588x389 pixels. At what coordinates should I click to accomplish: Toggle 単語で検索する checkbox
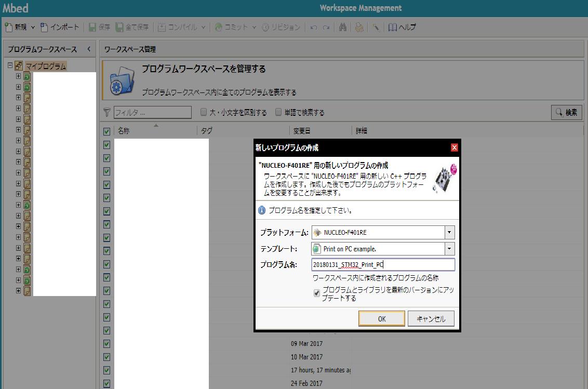278,112
